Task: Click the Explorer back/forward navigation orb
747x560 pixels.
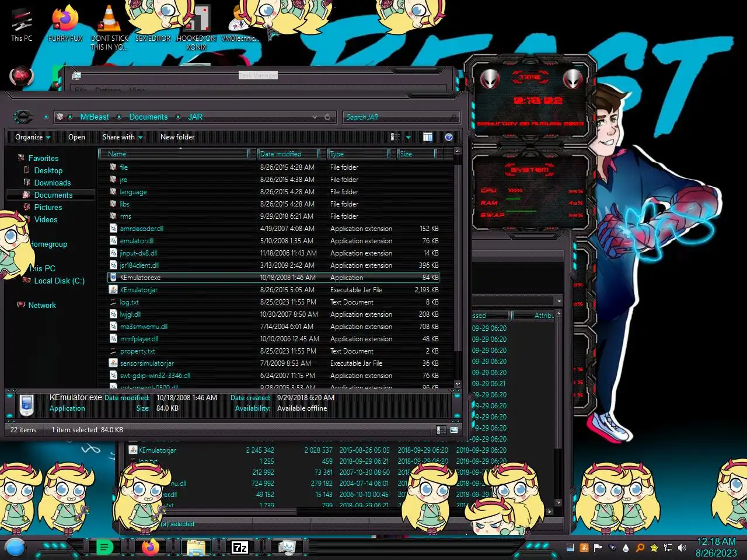Action: tap(23, 117)
